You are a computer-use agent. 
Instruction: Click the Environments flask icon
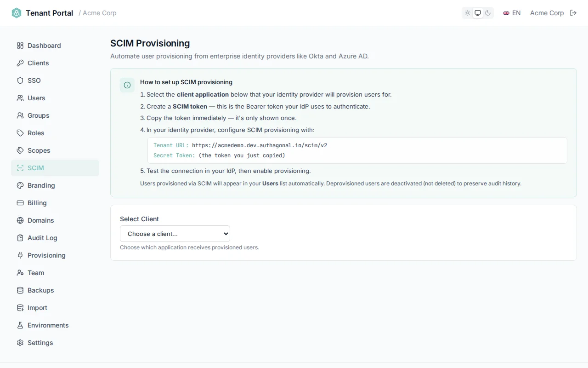point(20,325)
